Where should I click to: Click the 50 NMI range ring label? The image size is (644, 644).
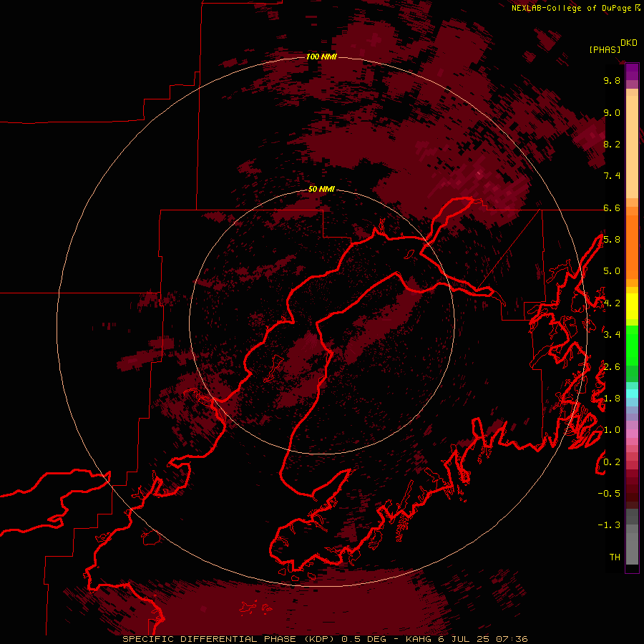click(321, 190)
